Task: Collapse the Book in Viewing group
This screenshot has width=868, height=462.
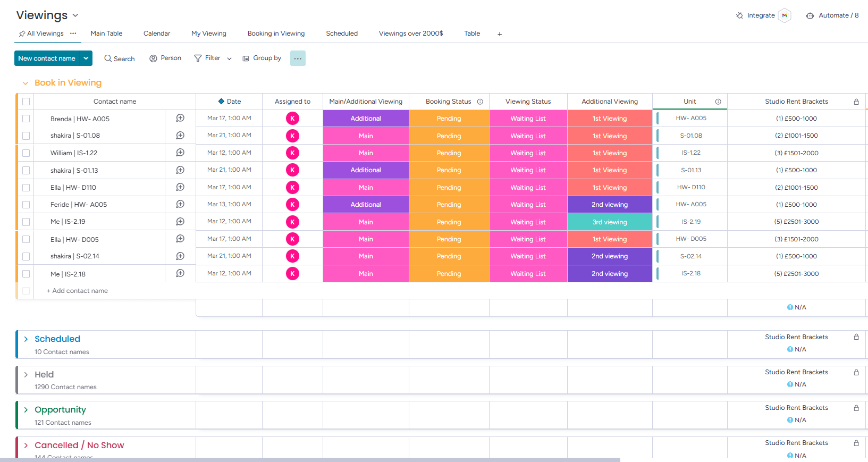Action: coord(25,83)
